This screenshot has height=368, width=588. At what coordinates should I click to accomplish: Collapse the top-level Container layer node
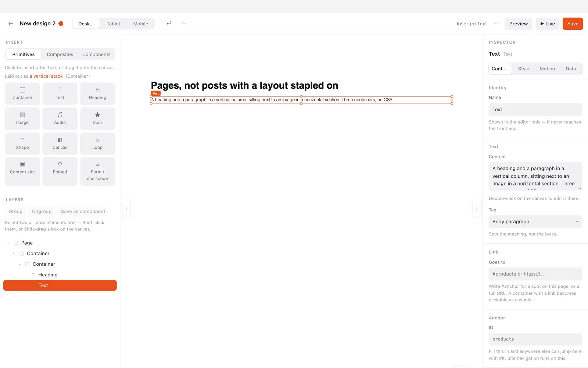point(14,254)
